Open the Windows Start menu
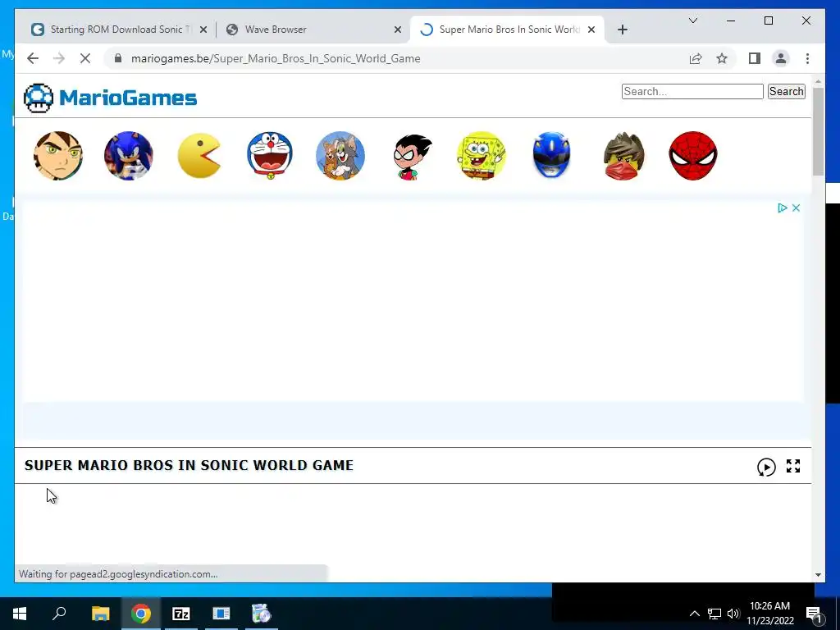Image resolution: width=840 pixels, height=630 pixels. point(20,614)
